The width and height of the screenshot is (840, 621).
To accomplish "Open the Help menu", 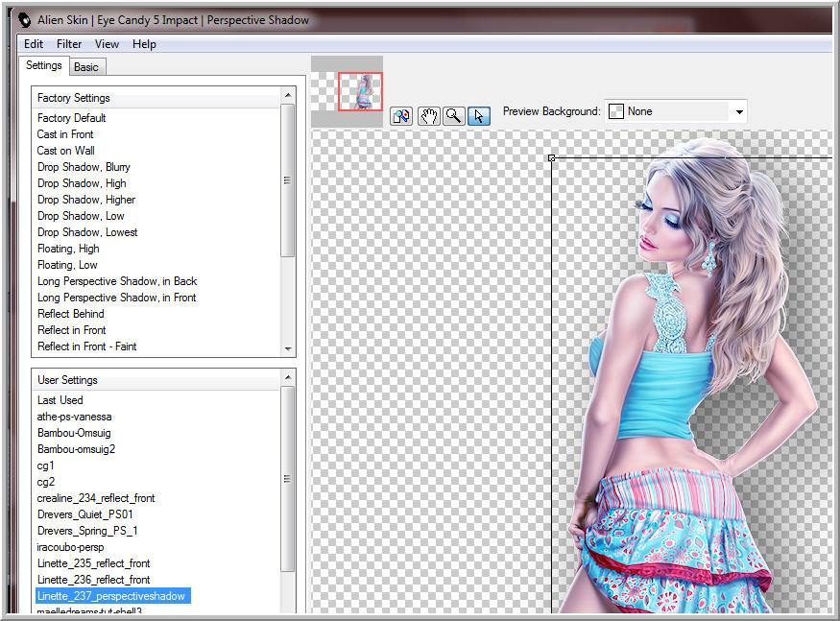I will tap(144, 44).
